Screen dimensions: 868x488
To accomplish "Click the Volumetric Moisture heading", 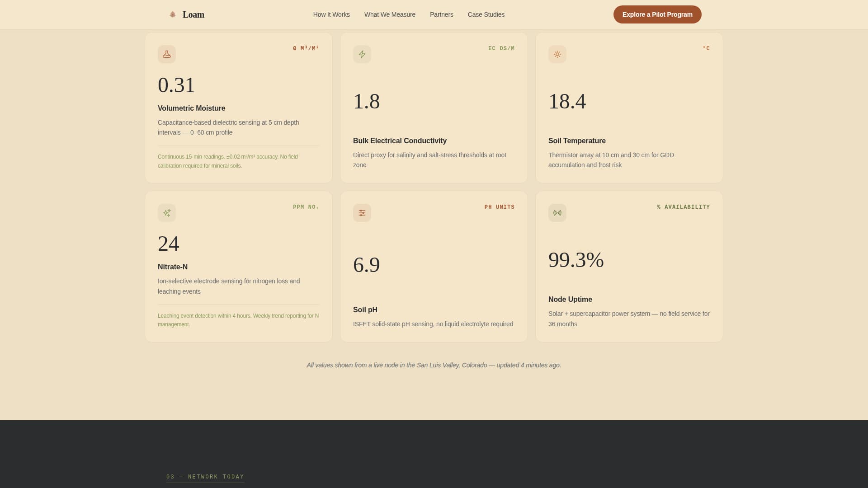I will click(191, 108).
